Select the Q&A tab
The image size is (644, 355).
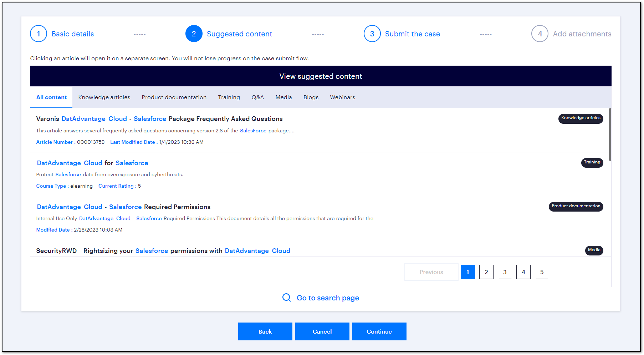tap(257, 97)
